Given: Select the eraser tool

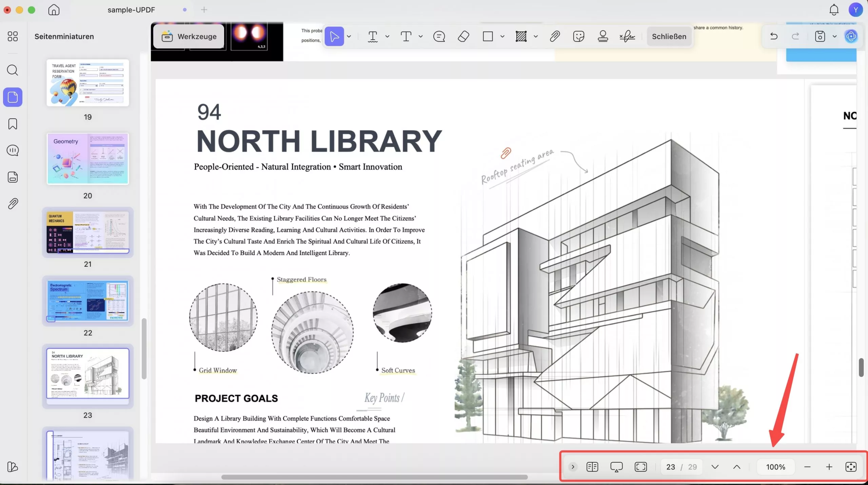Looking at the screenshot, I should 463,36.
